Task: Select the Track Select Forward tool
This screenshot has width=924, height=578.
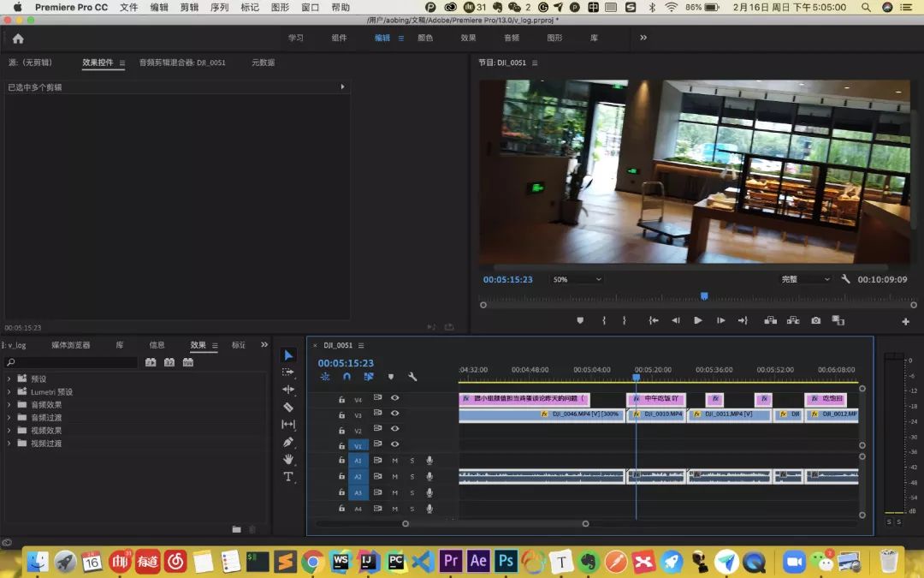Action: pyautogui.click(x=288, y=372)
